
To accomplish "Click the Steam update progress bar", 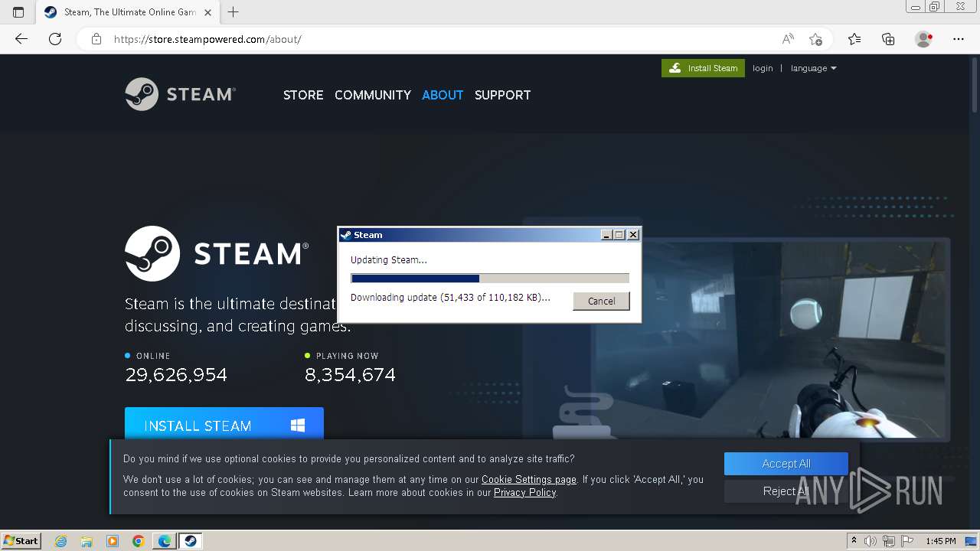I will (490, 279).
